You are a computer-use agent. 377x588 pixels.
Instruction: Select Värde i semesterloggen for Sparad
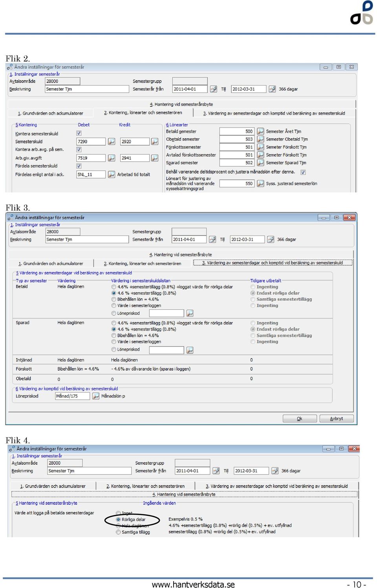click(114, 342)
